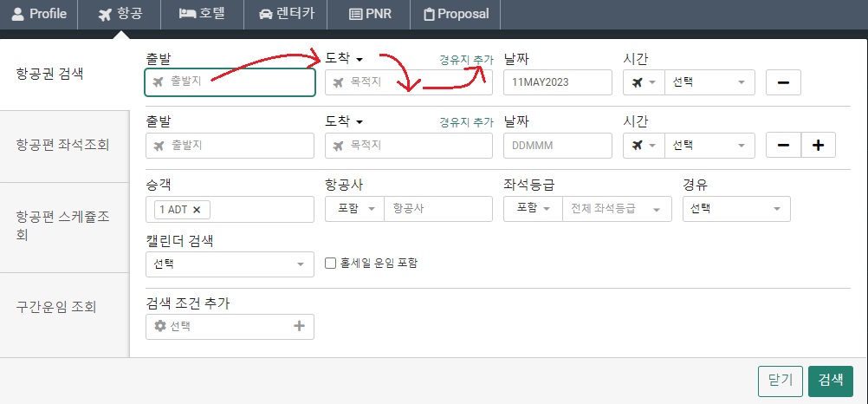Screen dimensions: 868x404
Task: Click first row 경유지 추가 link
Action: [466, 59]
